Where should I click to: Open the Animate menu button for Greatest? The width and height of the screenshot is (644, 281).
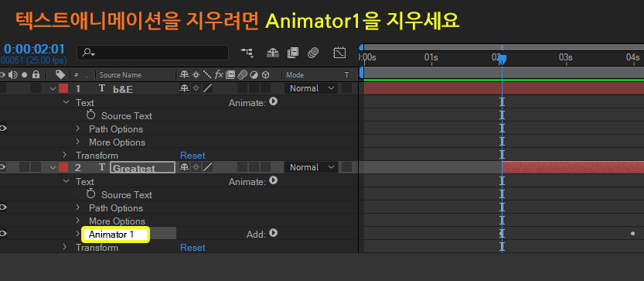click(x=273, y=180)
